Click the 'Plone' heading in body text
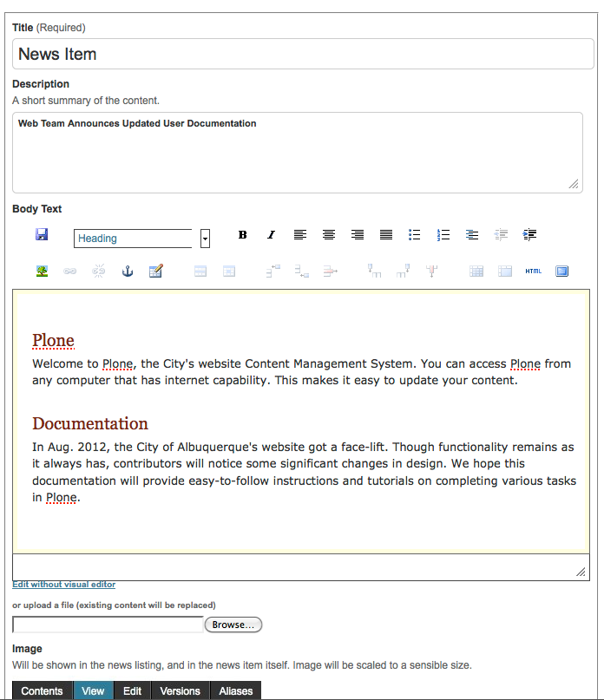The image size is (604, 700). pos(53,340)
